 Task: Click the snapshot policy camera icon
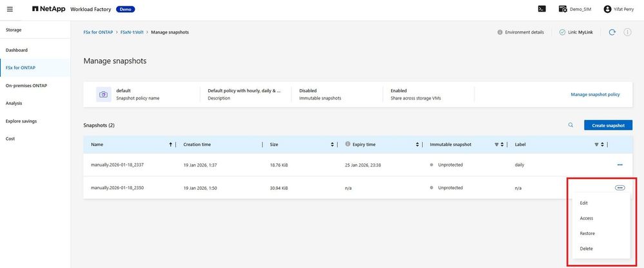104,94
